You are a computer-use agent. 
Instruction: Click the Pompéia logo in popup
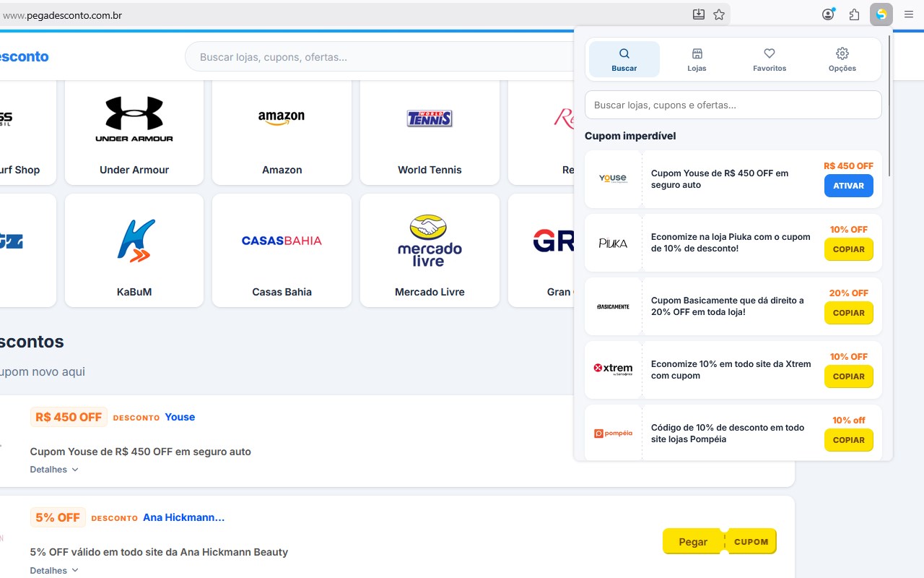(613, 433)
